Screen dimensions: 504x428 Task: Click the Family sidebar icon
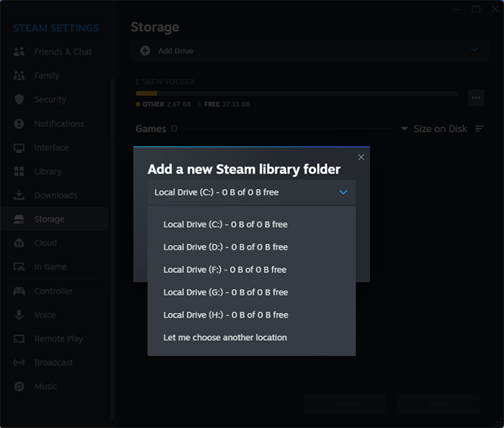(x=19, y=76)
